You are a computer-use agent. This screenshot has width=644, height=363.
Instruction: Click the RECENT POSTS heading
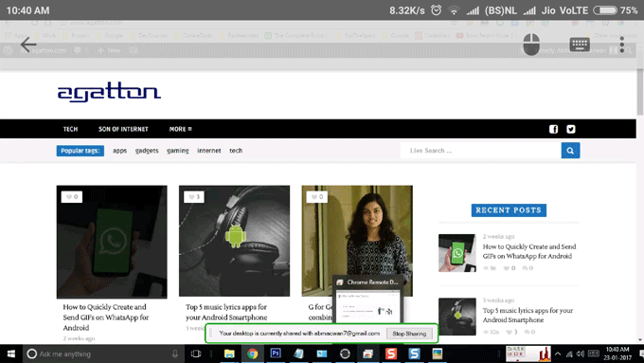pos(509,210)
